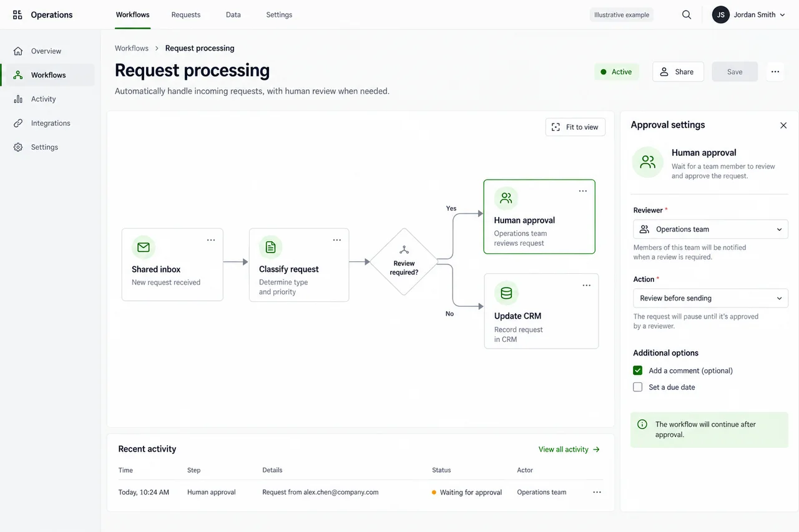Select Workflows in the sidebar
This screenshot has width=799, height=532.
point(48,75)
